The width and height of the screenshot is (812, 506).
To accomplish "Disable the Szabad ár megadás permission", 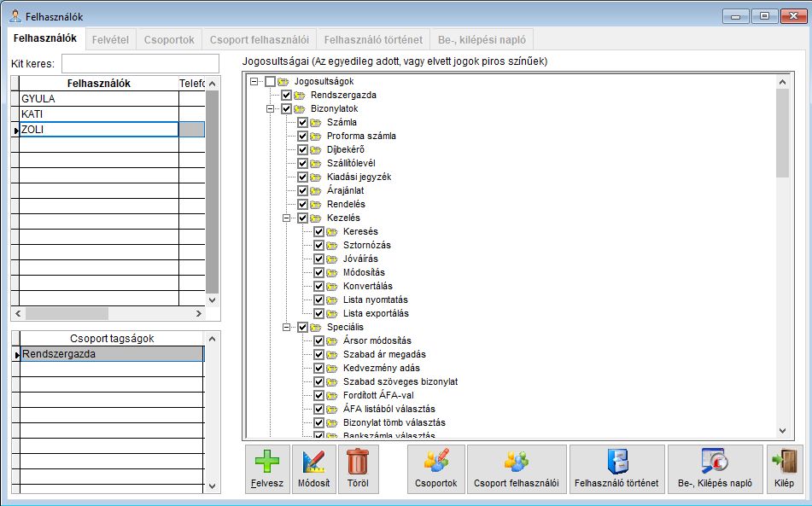I will click(x=319, y=354).
